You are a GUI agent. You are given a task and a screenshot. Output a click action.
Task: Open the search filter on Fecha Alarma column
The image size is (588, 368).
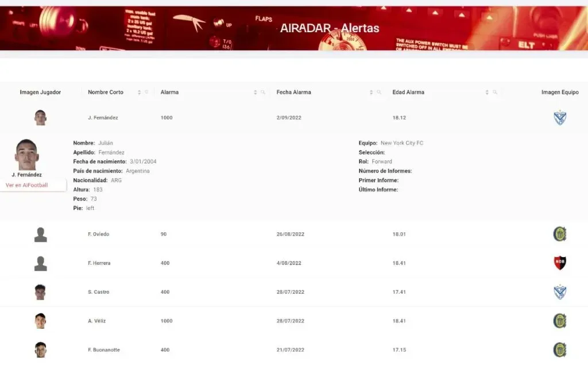pos(378,92)
